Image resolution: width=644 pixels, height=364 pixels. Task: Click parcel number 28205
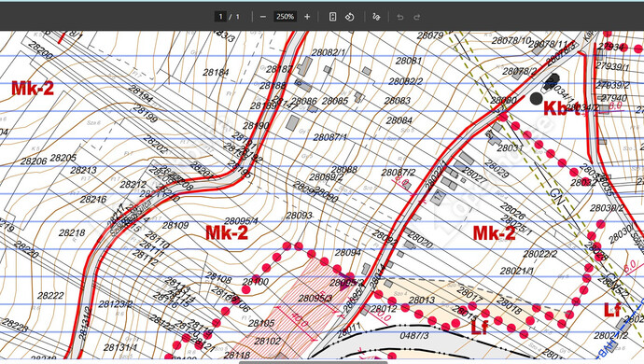[x=63, y=158]
